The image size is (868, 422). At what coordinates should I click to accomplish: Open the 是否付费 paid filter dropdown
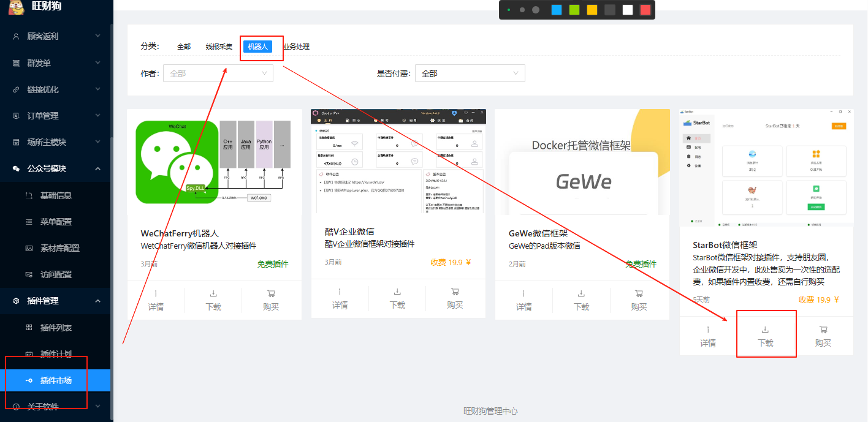[x=470, y=73]
